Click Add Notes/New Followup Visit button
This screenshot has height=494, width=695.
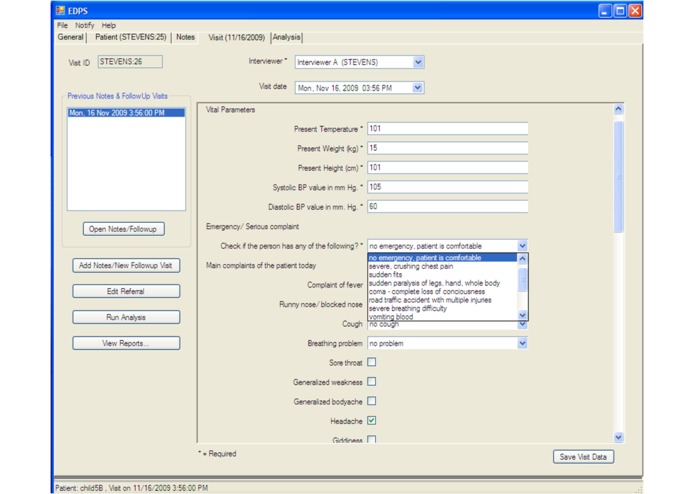(126, 265)
